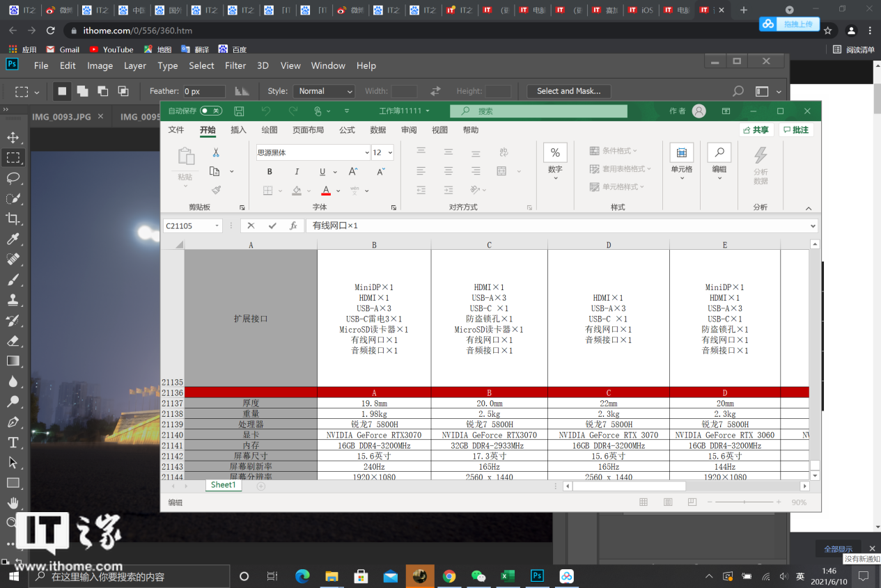Pick the Eyedropper tool
This screenshot has height=588, width=881.
(x=13, y=240)
